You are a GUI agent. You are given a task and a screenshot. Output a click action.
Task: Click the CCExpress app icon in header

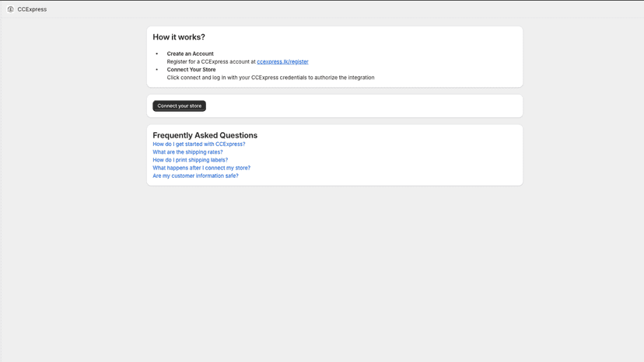pyautogui.click(x=11, y=9)
